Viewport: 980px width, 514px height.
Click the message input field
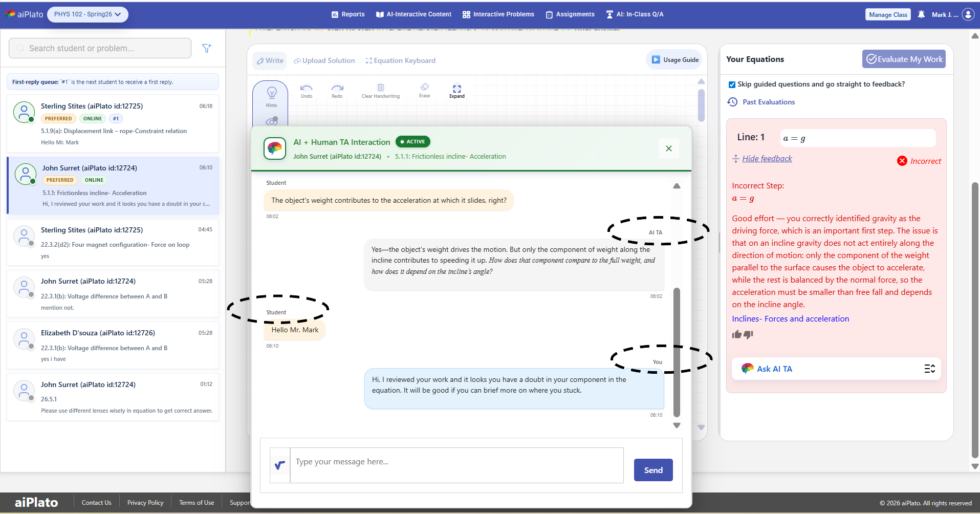coord(456,465)
